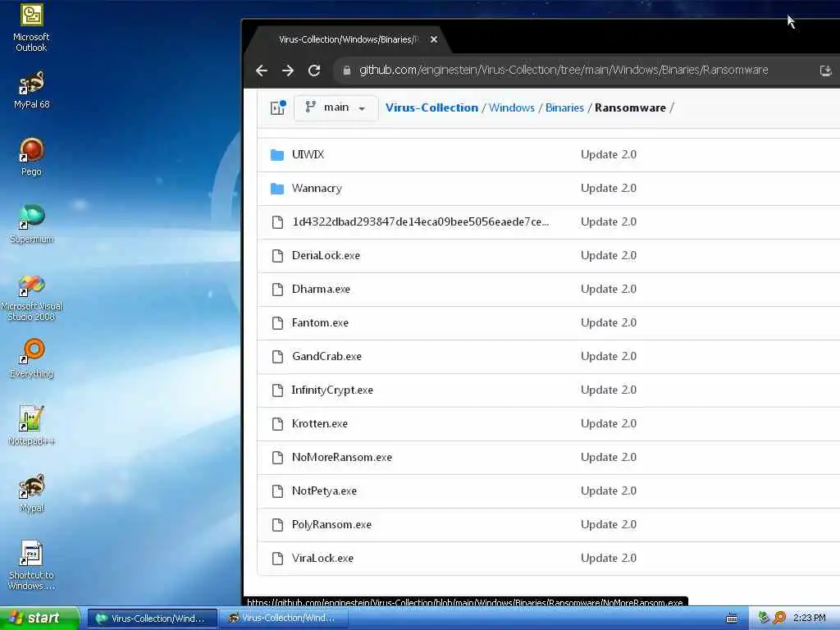Open Krotten.exe file entry
Screen dimensions: 840x630
[320, 424]
